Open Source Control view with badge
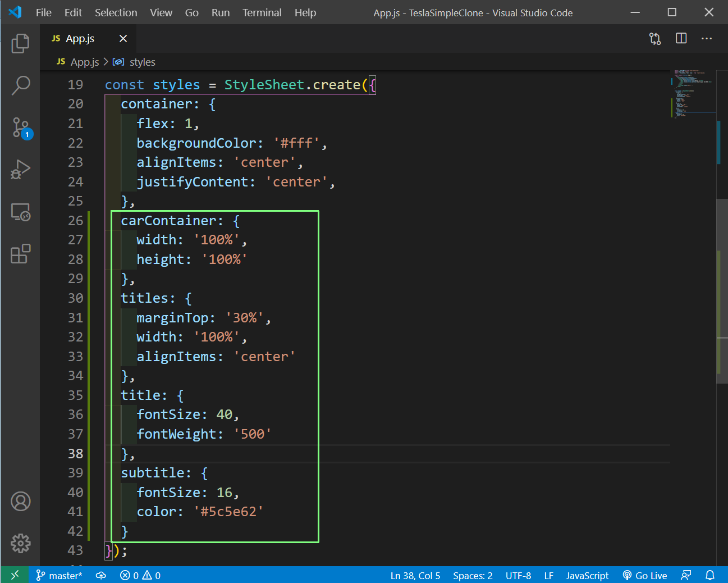The image size is (728, 583). (x=21, y=128)
